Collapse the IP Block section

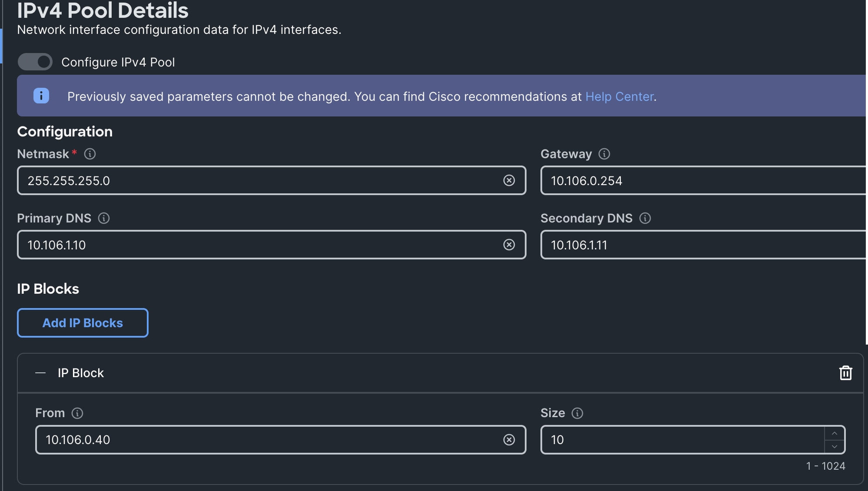coord(40,373)
